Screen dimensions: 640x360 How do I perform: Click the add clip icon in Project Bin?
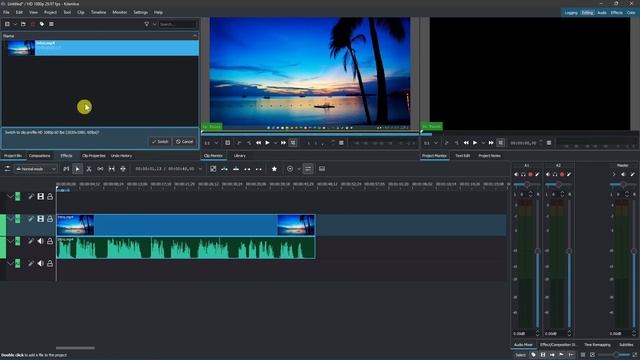click(x=7, y=24)
